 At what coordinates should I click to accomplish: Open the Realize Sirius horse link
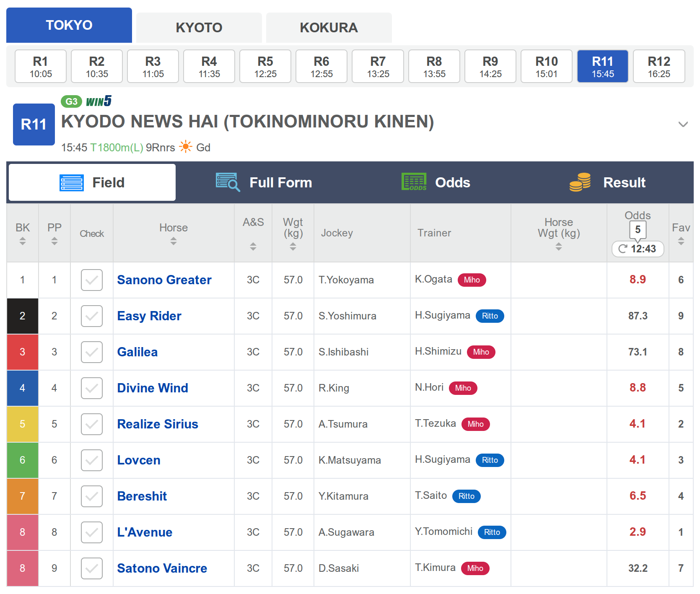tap(158, 424)
